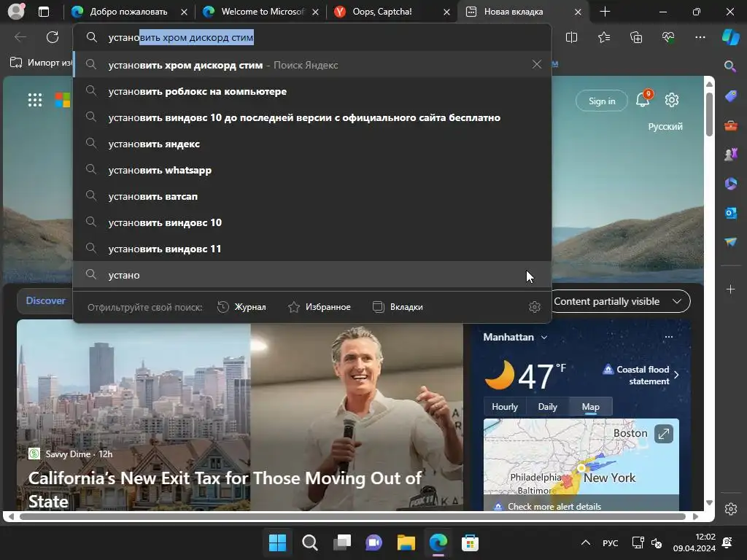Open a new tab with plus button
747x560 pixels.
(x=605, y=12)
